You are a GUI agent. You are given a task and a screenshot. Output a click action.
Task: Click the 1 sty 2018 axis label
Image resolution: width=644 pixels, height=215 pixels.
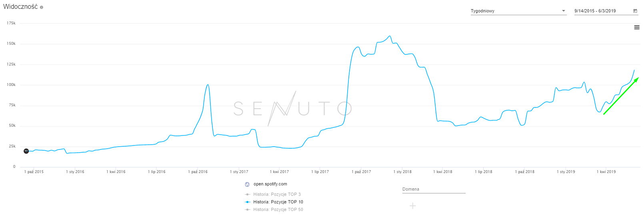coord(402,172)
